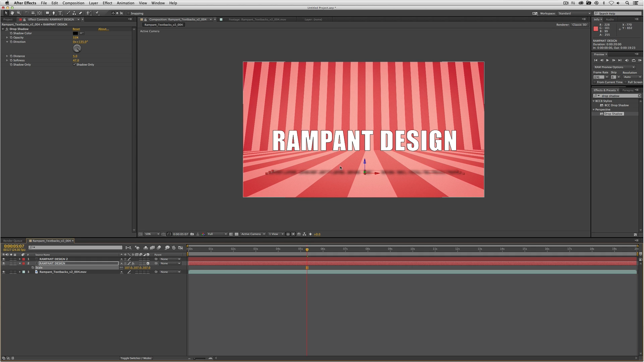This screenshot has height=362, width=644.
Task: Select the Zoom magnifier tool
Action: (19, 13)
